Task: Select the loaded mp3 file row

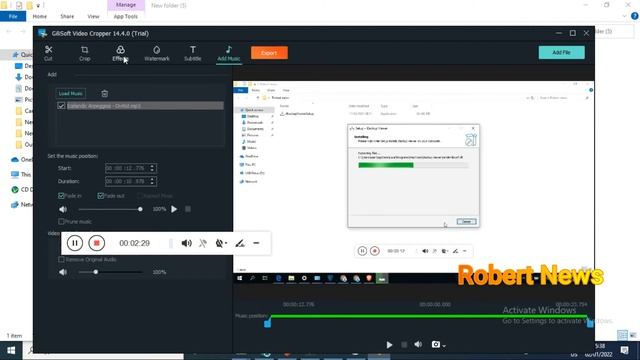Action: (x=145, y=106)
